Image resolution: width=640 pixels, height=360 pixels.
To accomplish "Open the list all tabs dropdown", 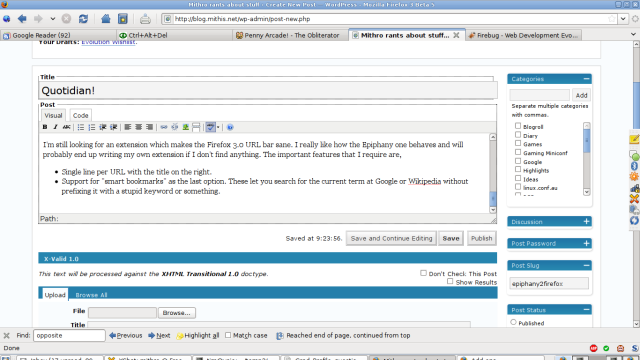I will (634, 35).
